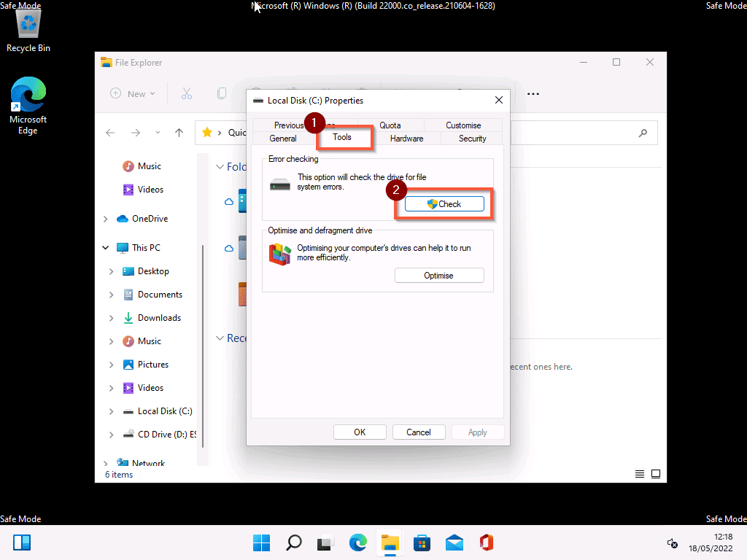Viewport: 747px width, 560px height.
Task: Click the search magnifier in File Explorer address bar
Action: point(643,133)
